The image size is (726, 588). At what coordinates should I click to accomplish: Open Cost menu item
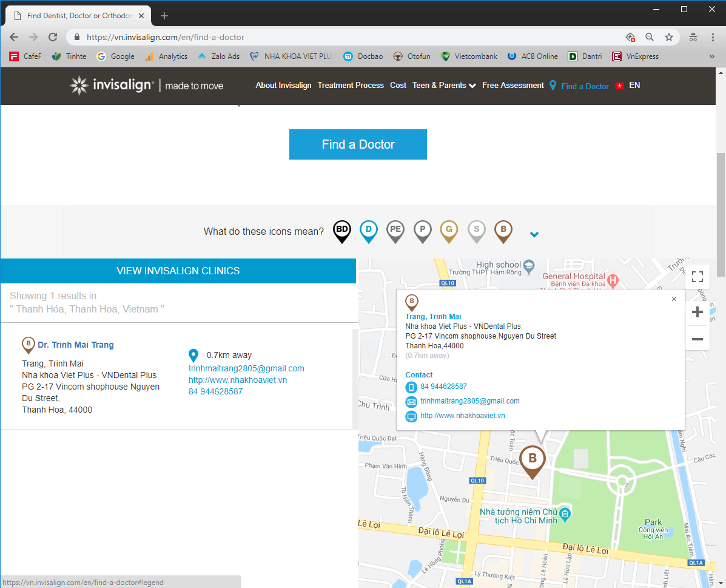point(398,86)
